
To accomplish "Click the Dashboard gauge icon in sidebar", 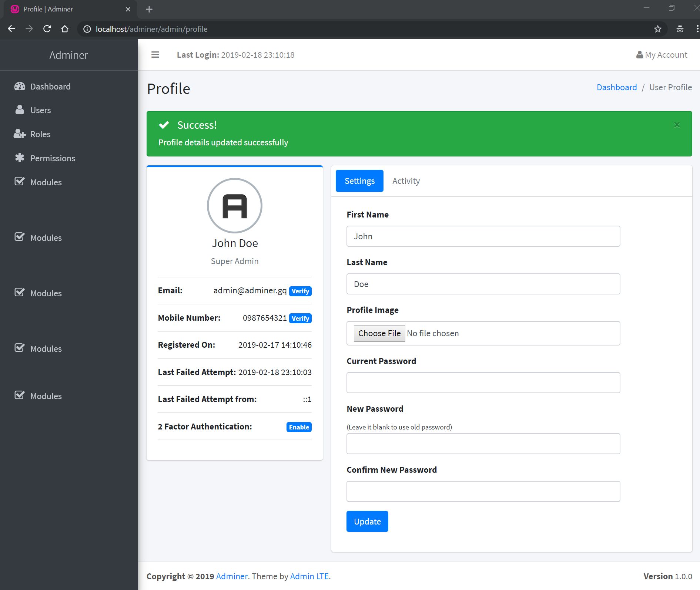I will [x=20, y=87].
